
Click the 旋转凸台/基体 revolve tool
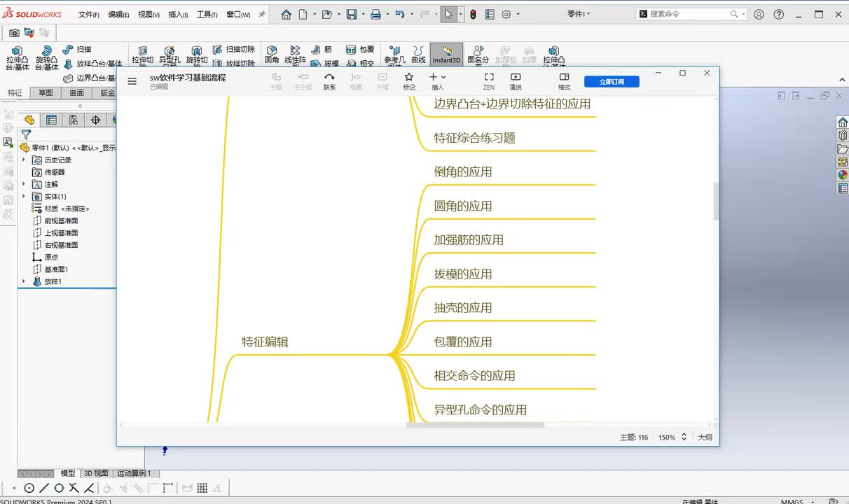click(46, 58)
